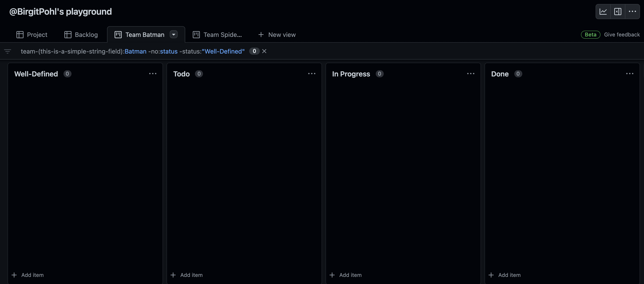Click the table icon on the Project tab
The width and height of the screenshot is (644, 284).
pyautogui.click(x=20, y=34)
